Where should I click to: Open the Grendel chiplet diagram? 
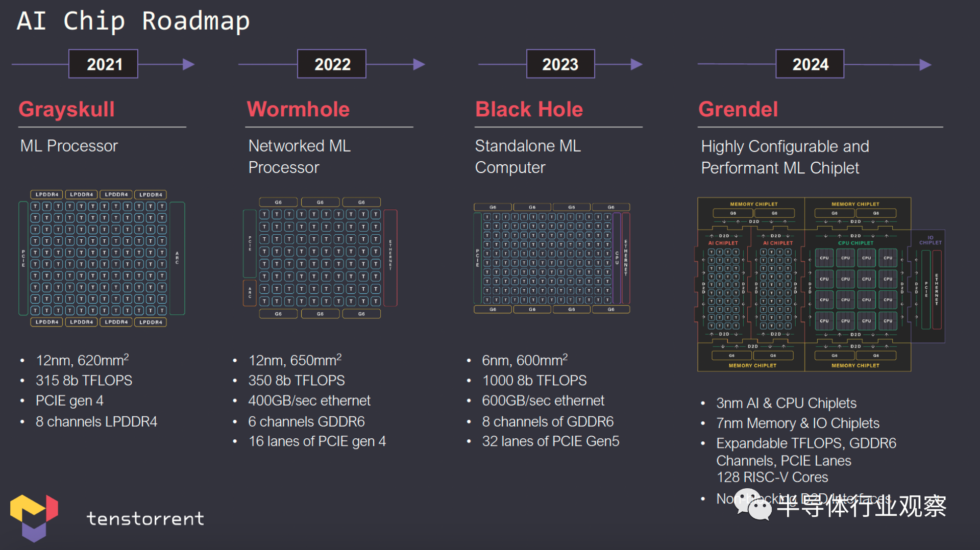(821, 284)
